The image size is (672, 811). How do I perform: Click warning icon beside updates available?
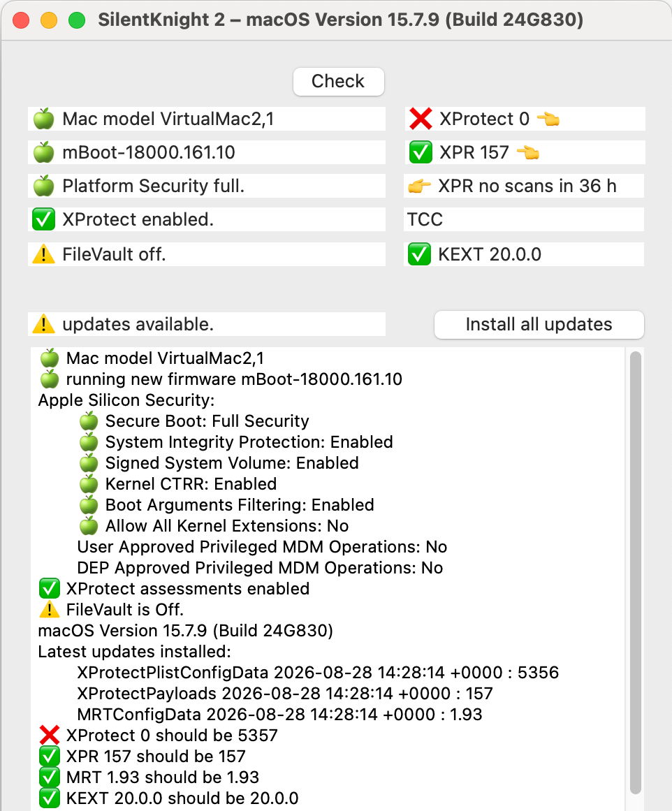tap(43, 324)
